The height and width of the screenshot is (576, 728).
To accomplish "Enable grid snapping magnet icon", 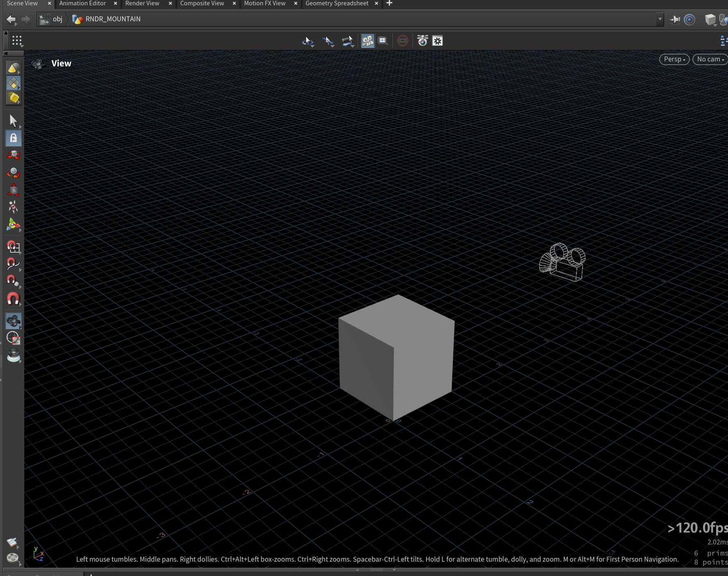I will coord(13,247).
